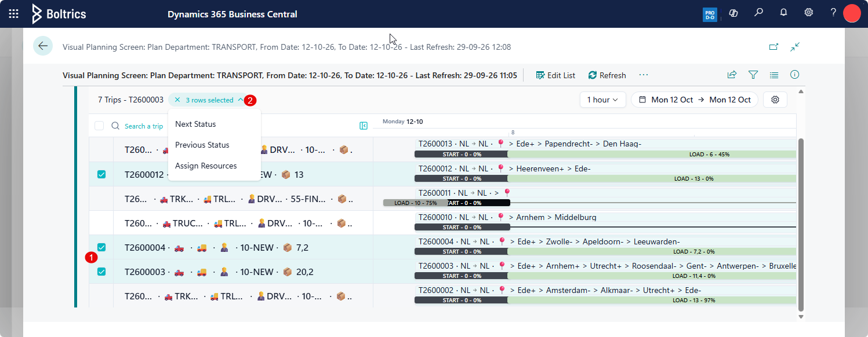Select the T2600003 trip row text

point(219,272)
